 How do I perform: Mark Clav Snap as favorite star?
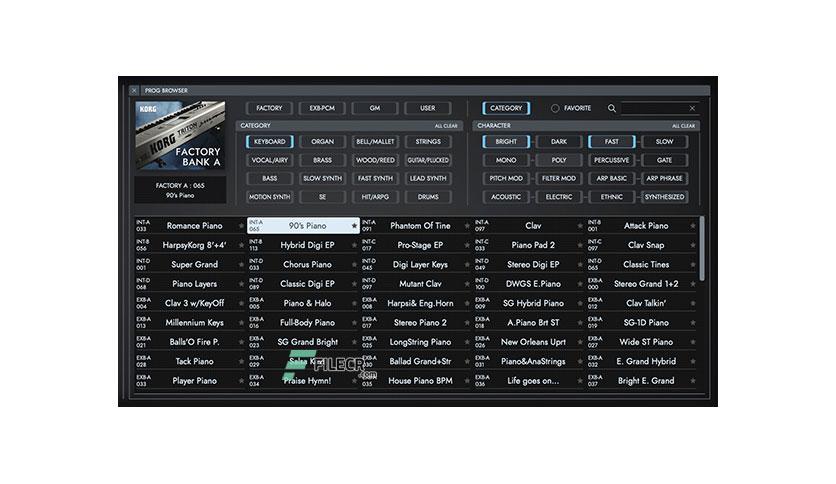click(x=693, y=245)
